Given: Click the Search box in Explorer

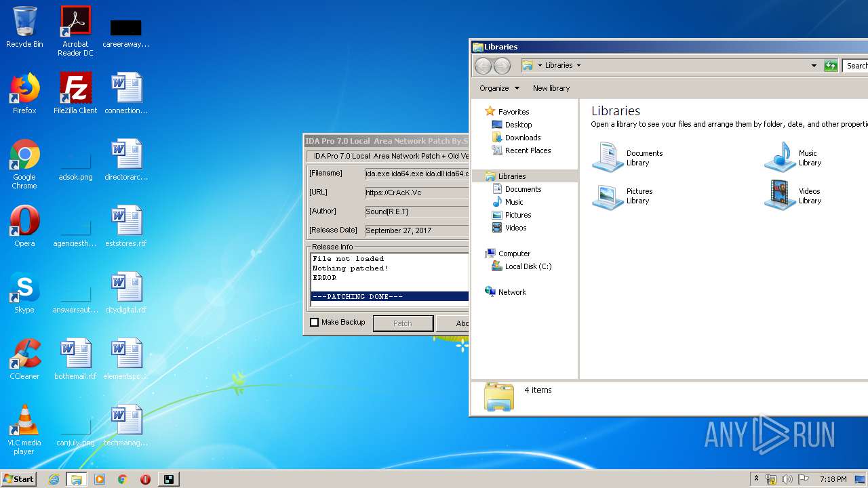Looking at the screenshot, I should tap(856, 66).
